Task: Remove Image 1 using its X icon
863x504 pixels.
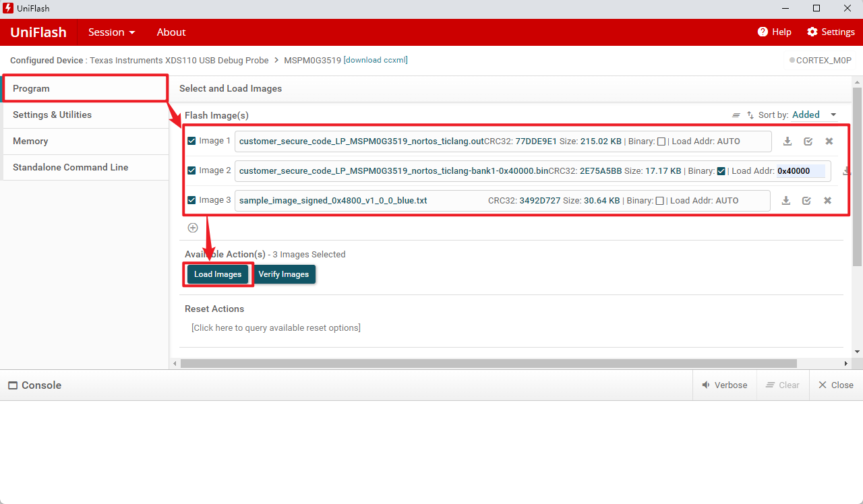Action: pos(829,141)
